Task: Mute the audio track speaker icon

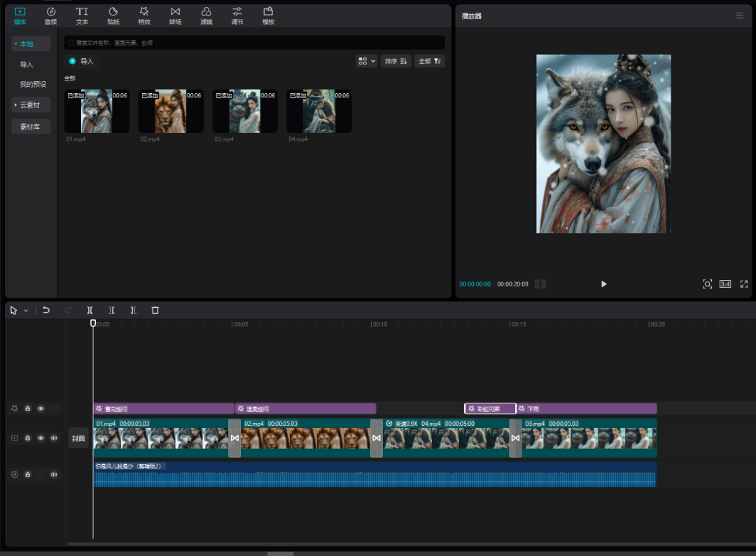Action: click(x=54, y=474)
